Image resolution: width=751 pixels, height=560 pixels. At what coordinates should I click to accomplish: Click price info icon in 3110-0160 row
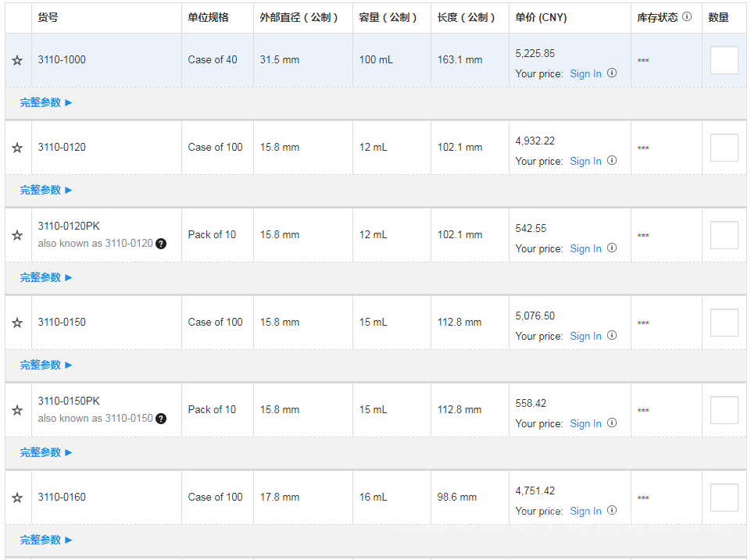click(x=612, y=510)
